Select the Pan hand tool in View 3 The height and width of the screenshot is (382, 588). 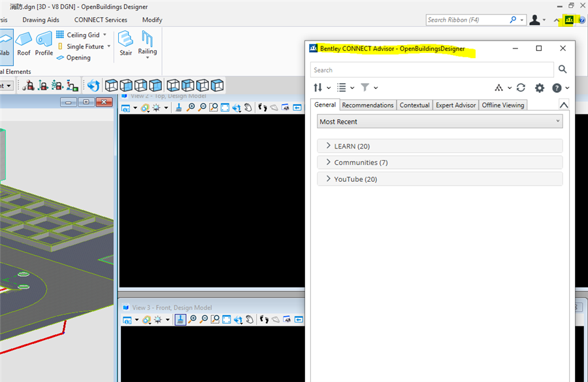pyautogui.click(x=250, y=320)
